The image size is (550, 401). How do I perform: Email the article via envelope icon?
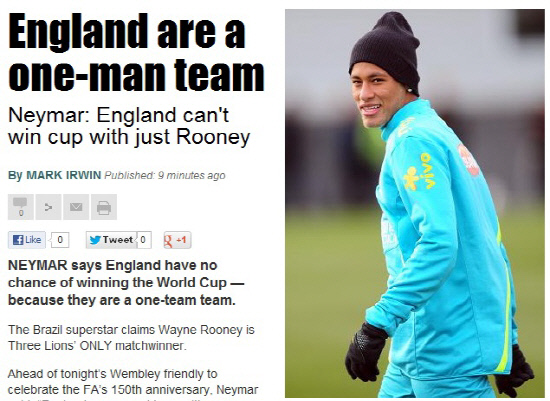76,207
